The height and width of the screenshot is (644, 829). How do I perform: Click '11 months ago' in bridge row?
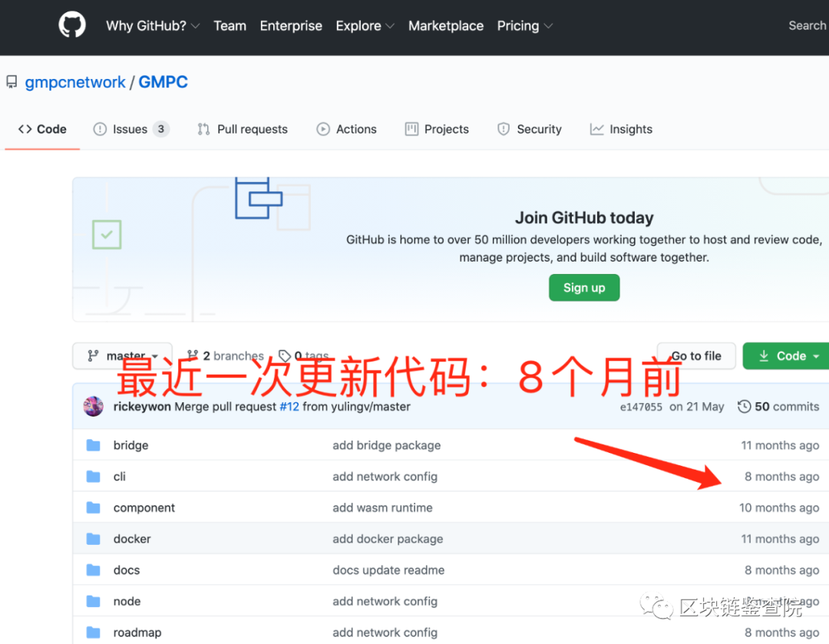click(781, 445)
